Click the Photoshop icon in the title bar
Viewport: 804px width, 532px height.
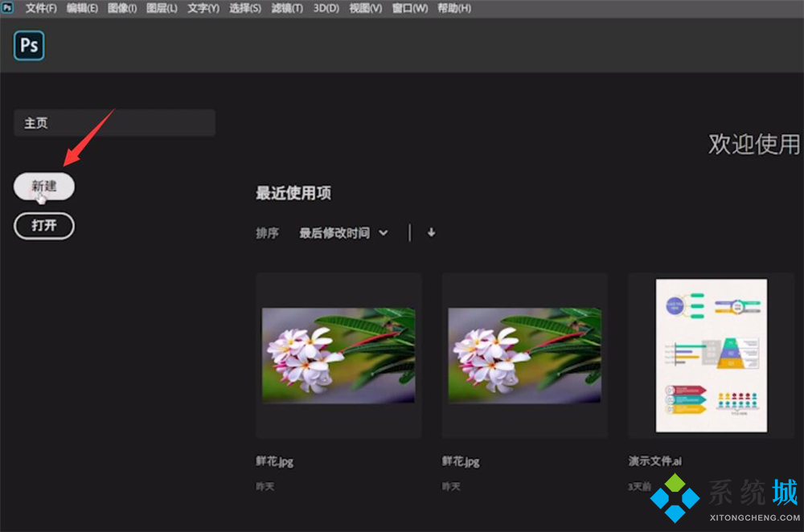tap(8, 8)
